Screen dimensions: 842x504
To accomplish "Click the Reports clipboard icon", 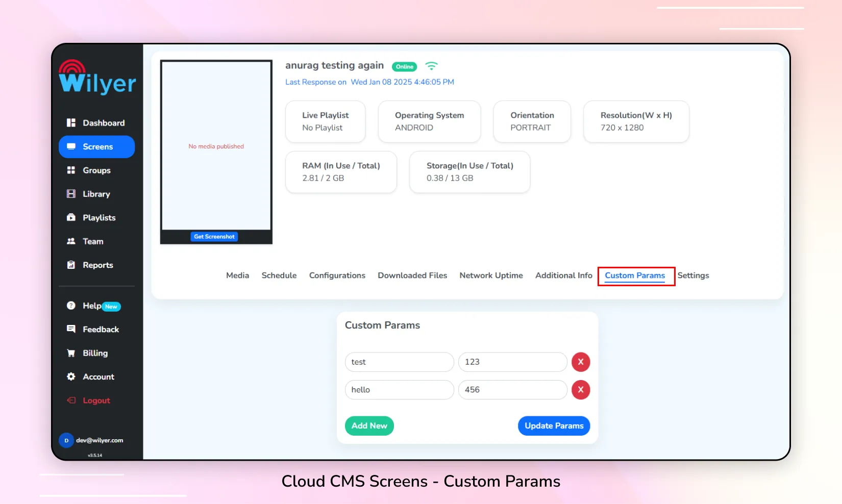I will 71,265.
